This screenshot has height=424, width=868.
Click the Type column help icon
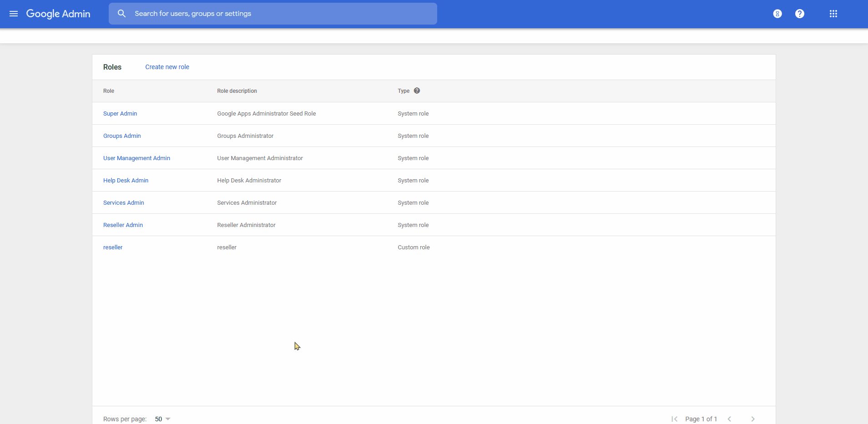(417, 91)
